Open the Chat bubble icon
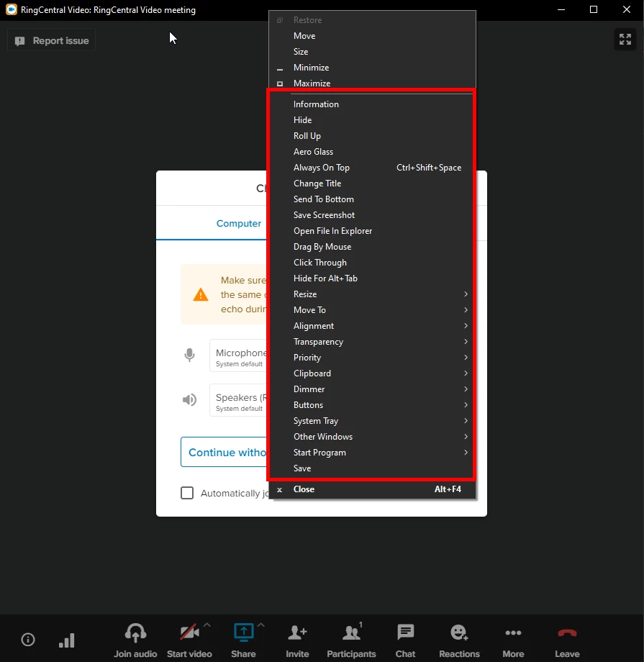This screenshot has width=644, height=662. [405, 632]
